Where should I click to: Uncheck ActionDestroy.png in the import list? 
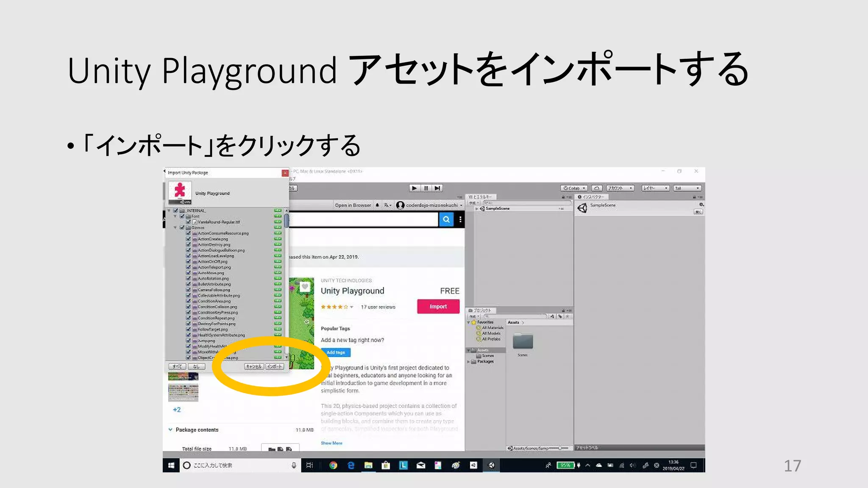click(x=188, y=244)
